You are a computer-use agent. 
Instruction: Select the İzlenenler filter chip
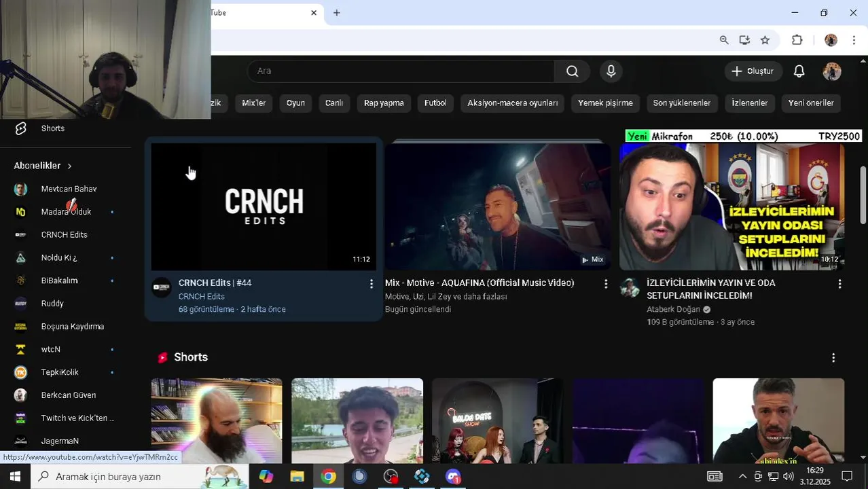pyautogui.click(x=750, y=103)
